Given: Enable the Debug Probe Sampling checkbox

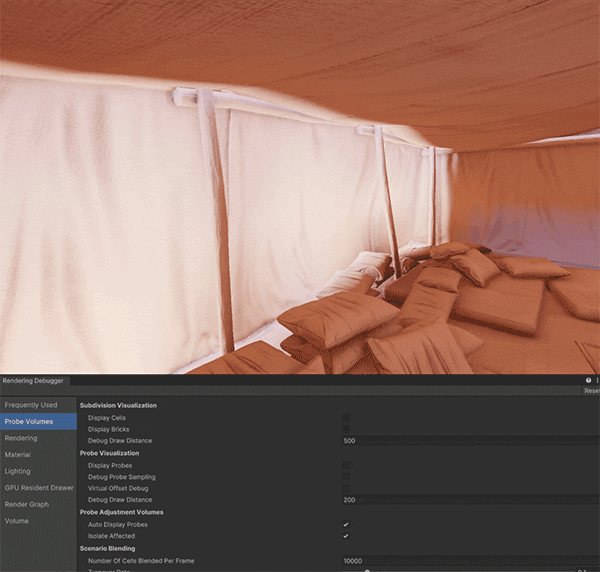Looking at the screenshot, I should [x=346, y=477].
